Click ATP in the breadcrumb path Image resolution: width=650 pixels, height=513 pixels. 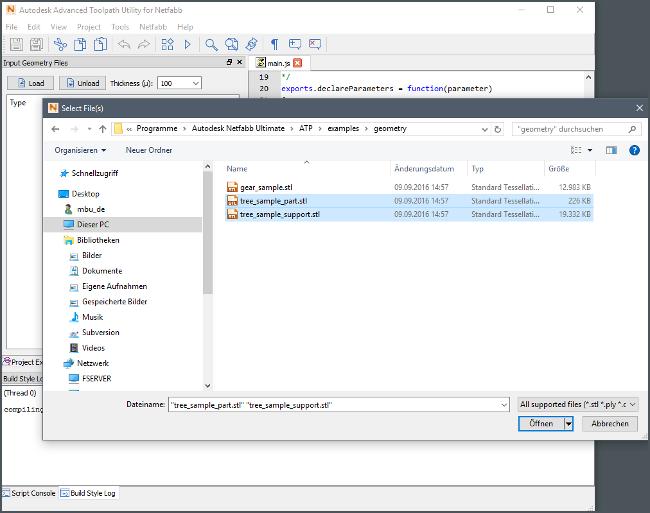click(306, 129)
